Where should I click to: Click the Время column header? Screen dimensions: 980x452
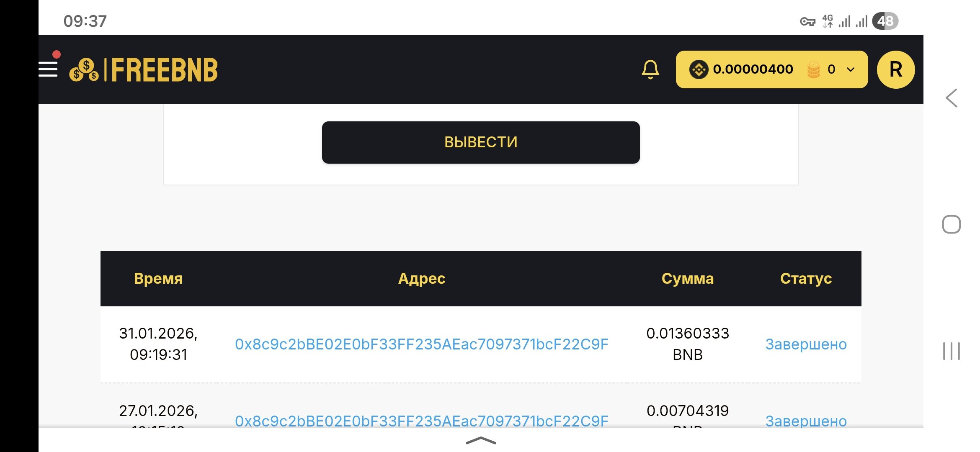(x=158, y=278)
